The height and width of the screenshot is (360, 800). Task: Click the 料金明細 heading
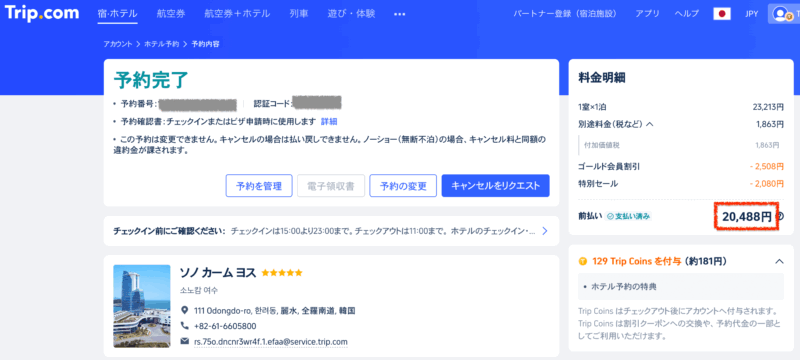click(x=602, y=78)
